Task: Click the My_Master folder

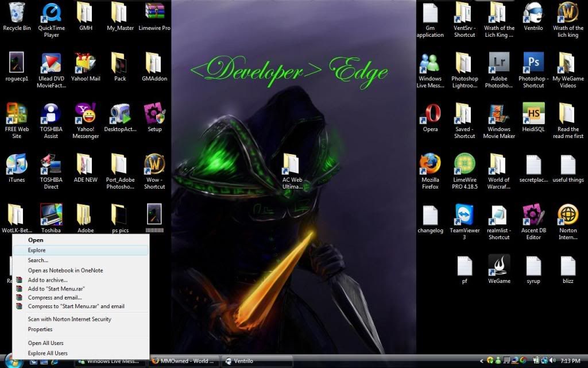Action: point(120,13)
